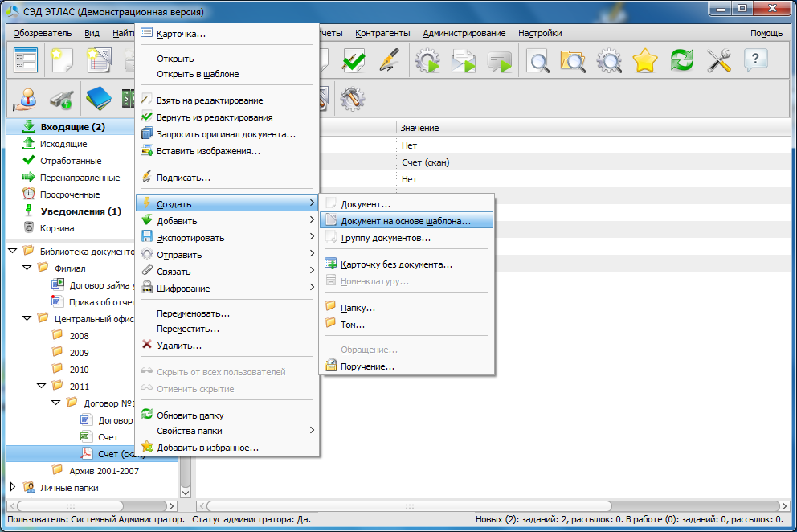Click the wrench and screwdriver settings icon
This screenshot has width=797, height=532.
(718, 61)
